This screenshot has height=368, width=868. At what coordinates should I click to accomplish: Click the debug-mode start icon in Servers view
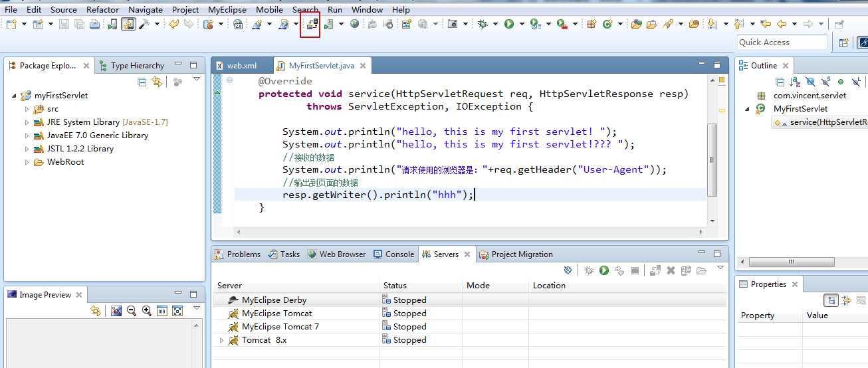pyautogui.click(x=589, y=270)
